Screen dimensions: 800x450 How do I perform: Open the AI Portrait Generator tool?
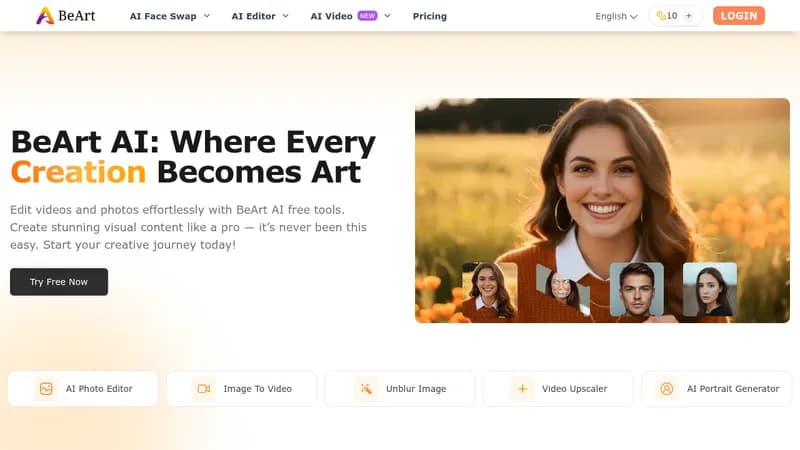717,389
